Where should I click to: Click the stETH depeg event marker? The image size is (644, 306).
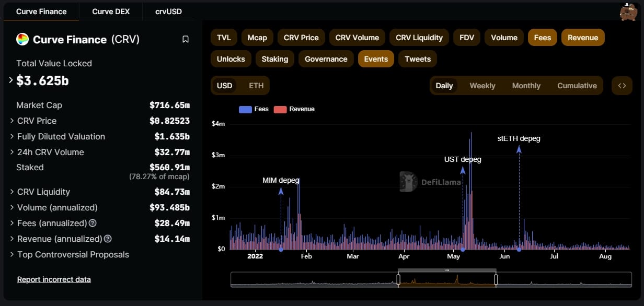pos(519,149)
